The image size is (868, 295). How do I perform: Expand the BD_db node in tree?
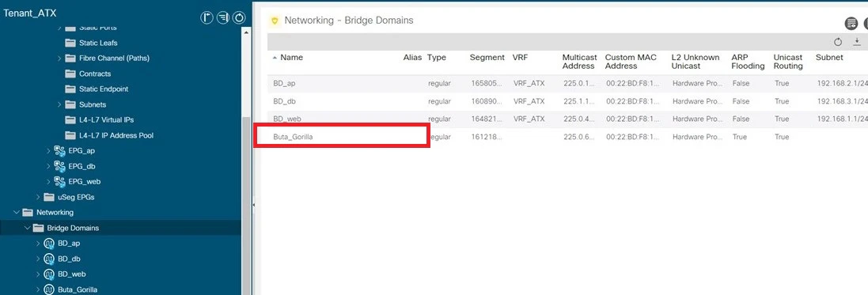coord(38,259)
